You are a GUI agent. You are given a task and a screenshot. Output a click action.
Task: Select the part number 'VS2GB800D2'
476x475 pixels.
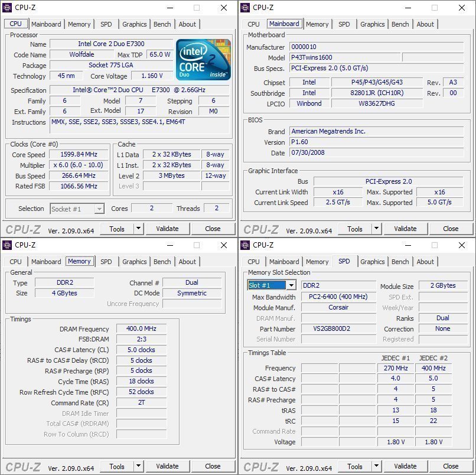pos(338,328)
